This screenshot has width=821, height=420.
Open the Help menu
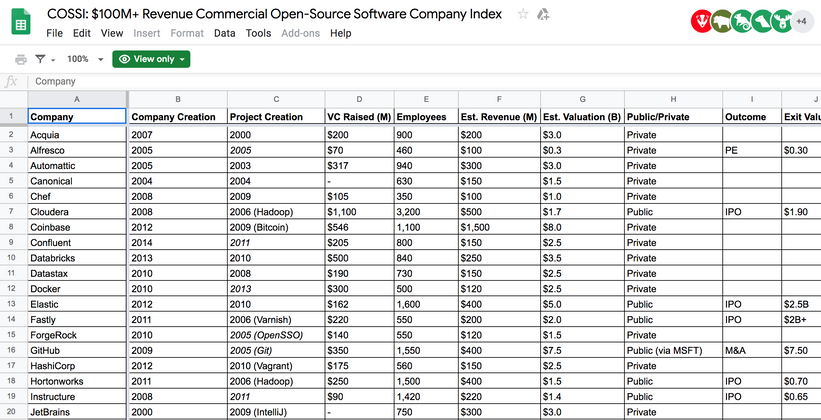coord(341,33)
